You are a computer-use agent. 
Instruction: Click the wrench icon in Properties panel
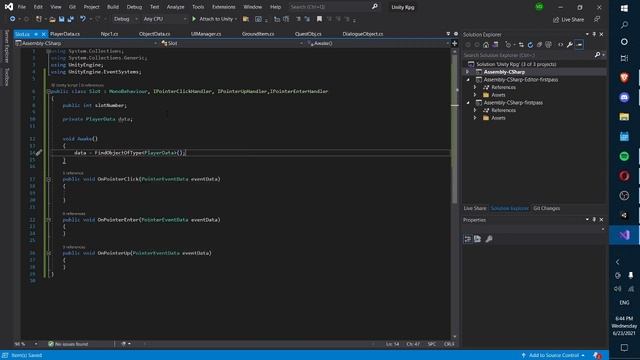[489, 239]
